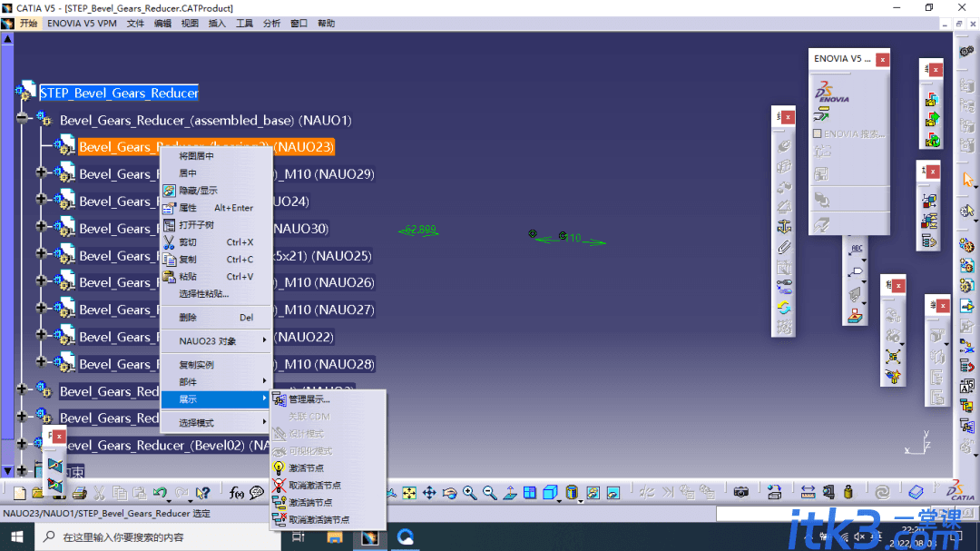Open the 帮助 menu
980x551 pixels.
pyautogui.click(x=327, y=24)
